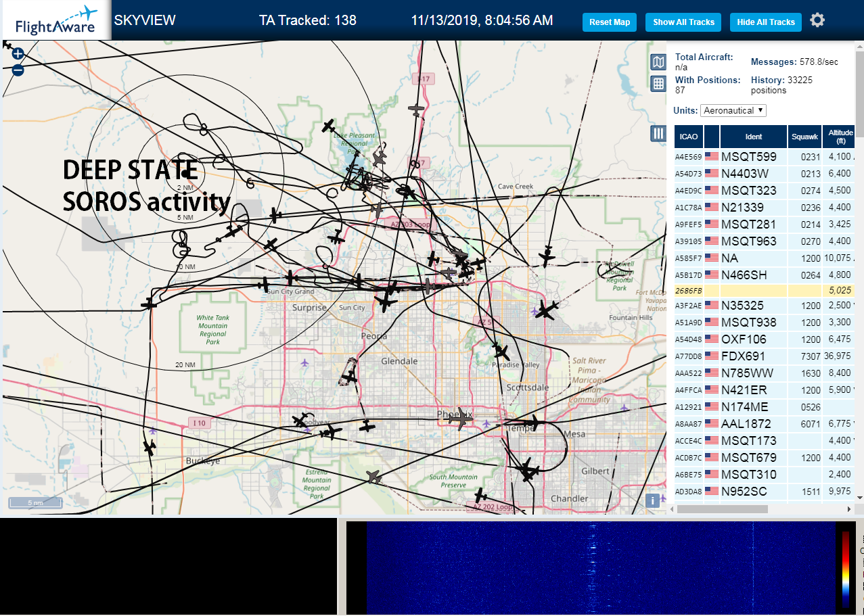Viewport: 864px width, 616px height.
Task: Click US flag in FDX691 row
Action: (712, 356)
